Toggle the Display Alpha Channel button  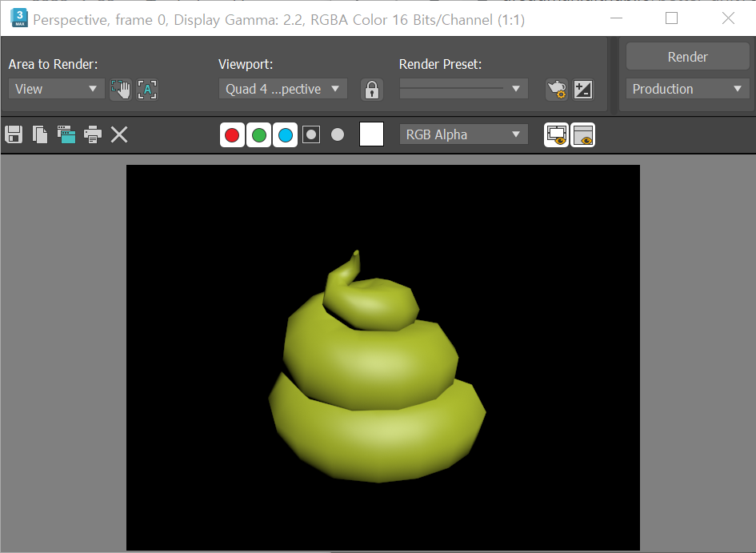tap(311, 135)
